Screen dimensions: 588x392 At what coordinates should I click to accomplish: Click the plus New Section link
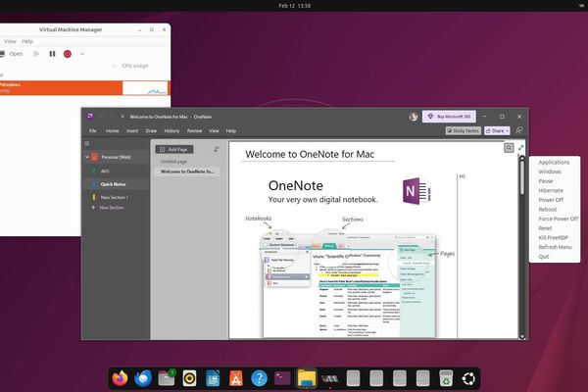tap(108, 208)
